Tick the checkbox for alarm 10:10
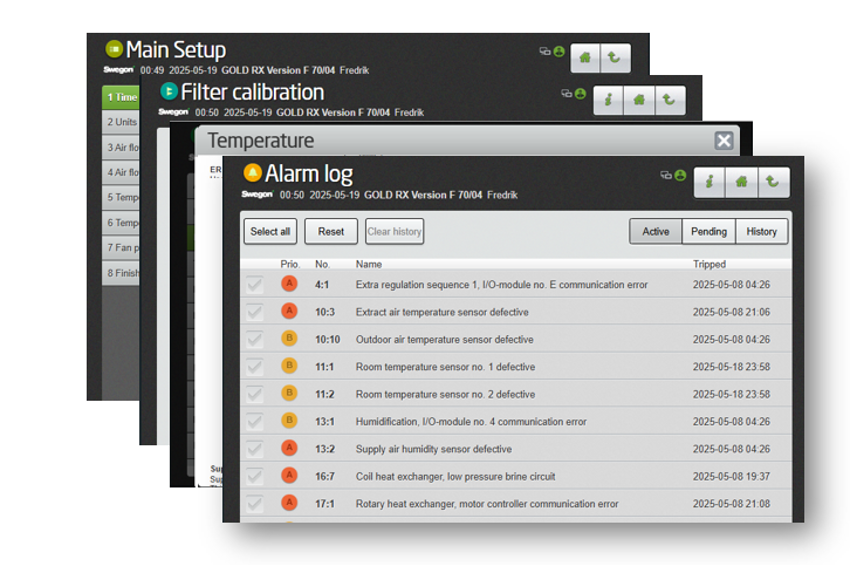 tap(256, 339)
